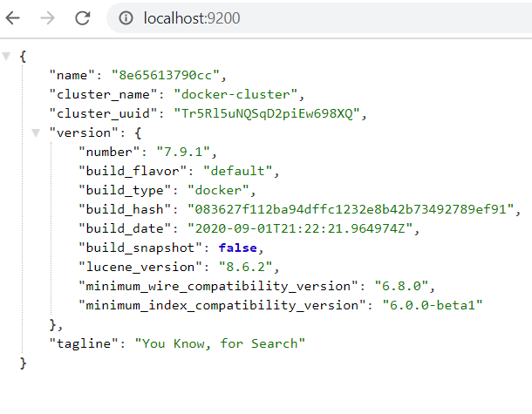Select the value "6.0.0-beta1"
Image resolution: width=532 pixels, height=414 pixels.
click(x=433, y=305)
